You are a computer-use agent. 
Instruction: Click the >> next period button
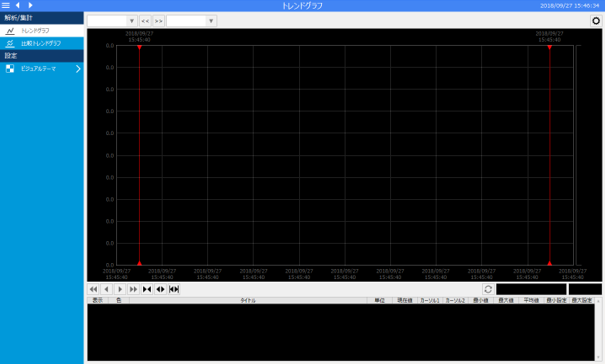159,21
